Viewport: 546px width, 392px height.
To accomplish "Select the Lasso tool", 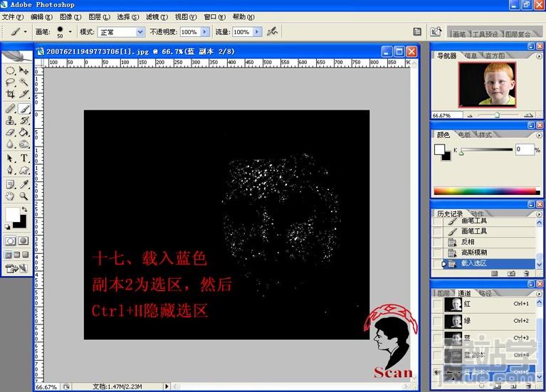I will tap(10, 83).
